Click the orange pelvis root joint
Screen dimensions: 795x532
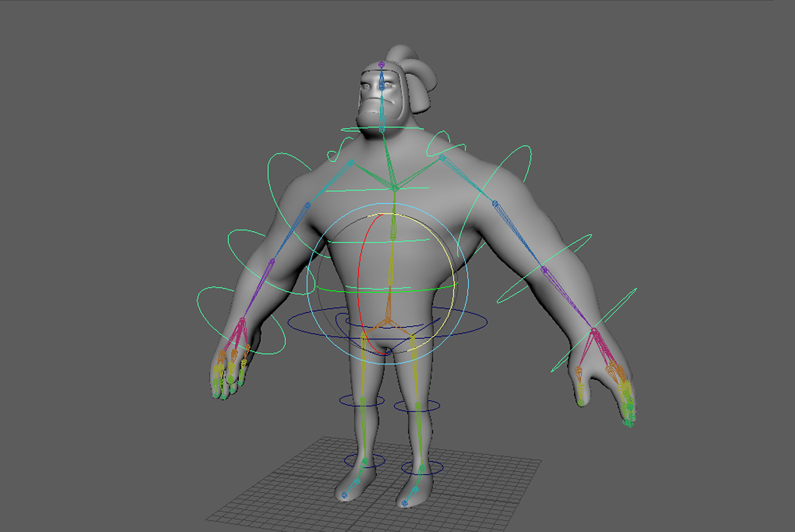point(388,322)
